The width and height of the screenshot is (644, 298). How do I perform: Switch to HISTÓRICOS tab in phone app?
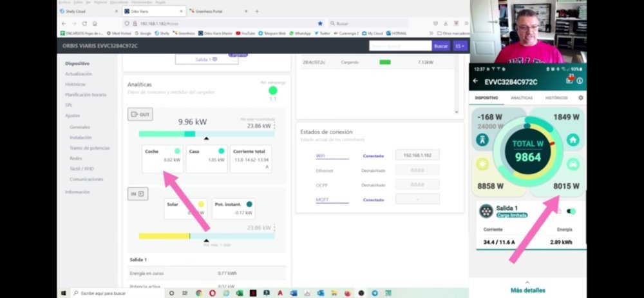click(556, 98)
